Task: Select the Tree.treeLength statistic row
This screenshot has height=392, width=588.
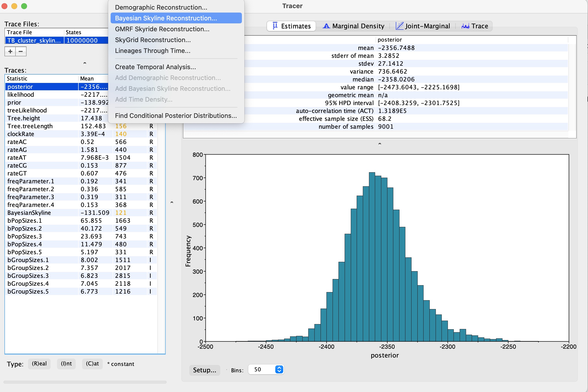Action: tap(81, 126)
